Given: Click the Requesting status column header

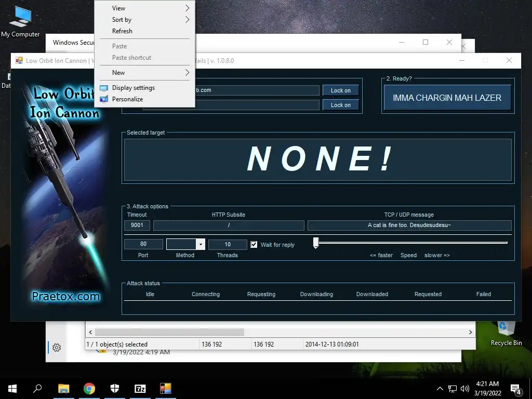Looking at the screenshot, I should click(x=261, y=294).
